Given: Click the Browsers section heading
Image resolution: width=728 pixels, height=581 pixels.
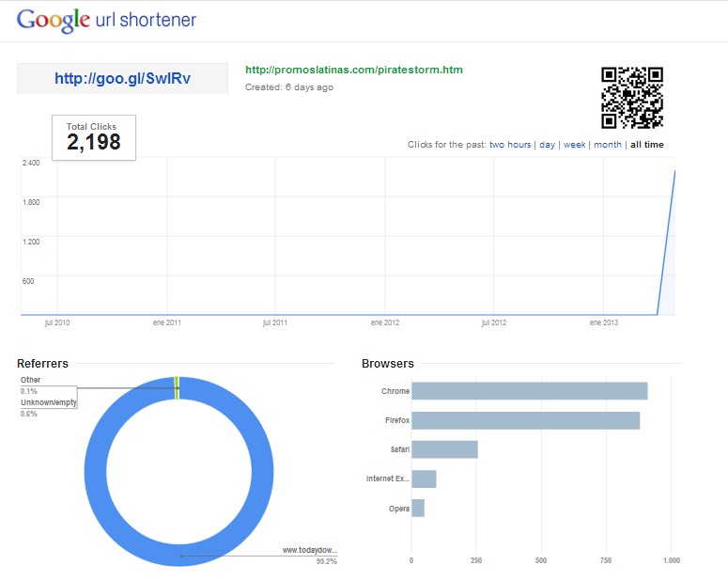Looking at the screenshot, I should (388, 364).
